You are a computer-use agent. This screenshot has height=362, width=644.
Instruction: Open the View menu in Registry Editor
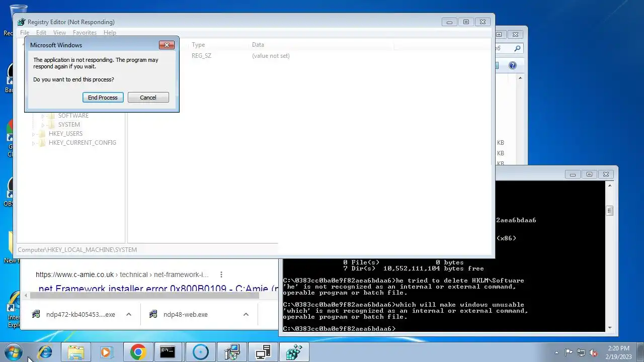pyautogui.click(x=59, y=33)
